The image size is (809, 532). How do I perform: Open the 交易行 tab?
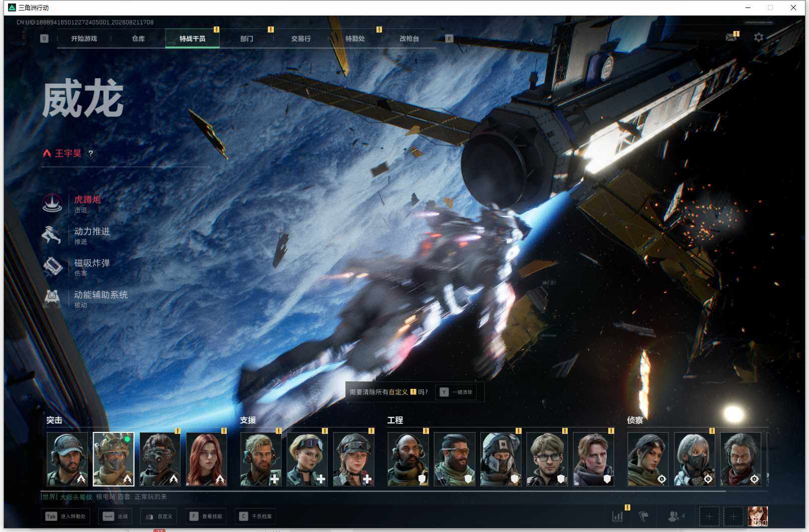pyautogui.click(x=301, y=39)
